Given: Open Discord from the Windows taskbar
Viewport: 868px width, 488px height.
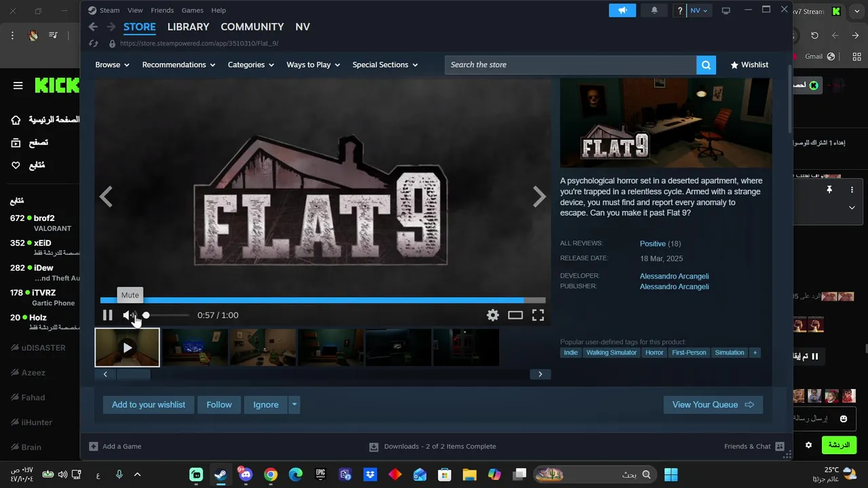Looking at the screenshot, I should coord(245,474).
